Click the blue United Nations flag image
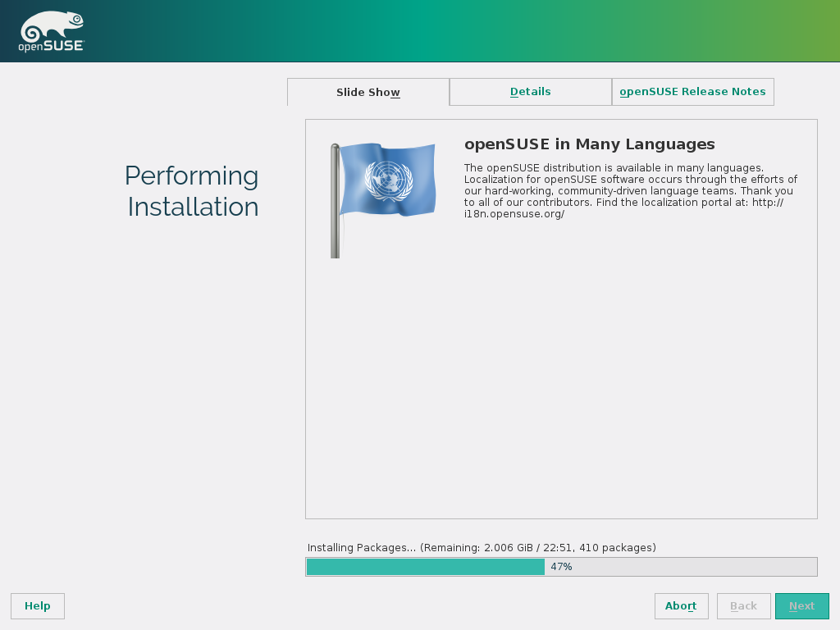Viewport: 840px width, 630px height. point(387,179)
